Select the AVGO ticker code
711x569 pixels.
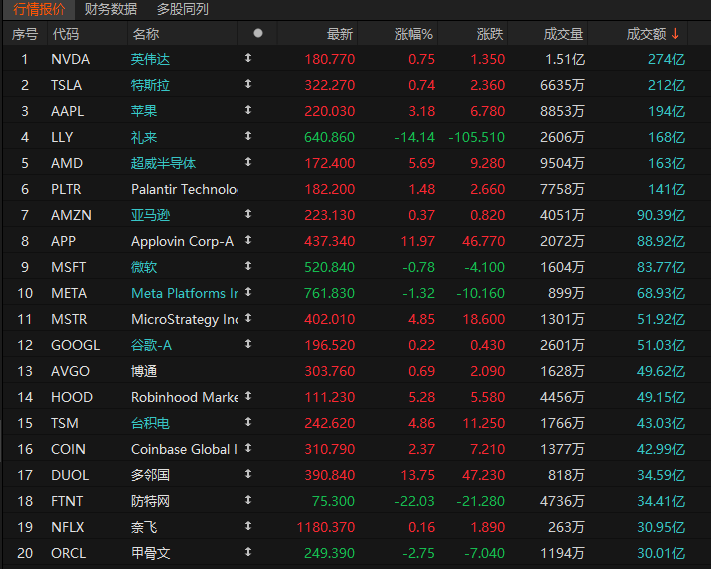point(70,371)
